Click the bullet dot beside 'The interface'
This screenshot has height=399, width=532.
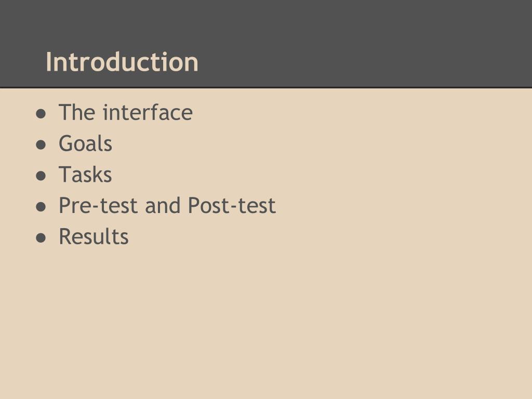click(x=41, y=114)
